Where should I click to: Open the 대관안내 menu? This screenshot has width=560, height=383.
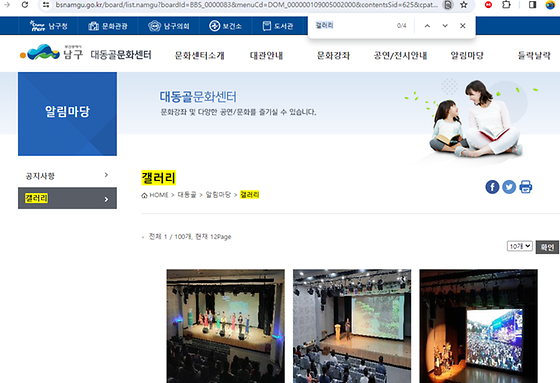266,55
